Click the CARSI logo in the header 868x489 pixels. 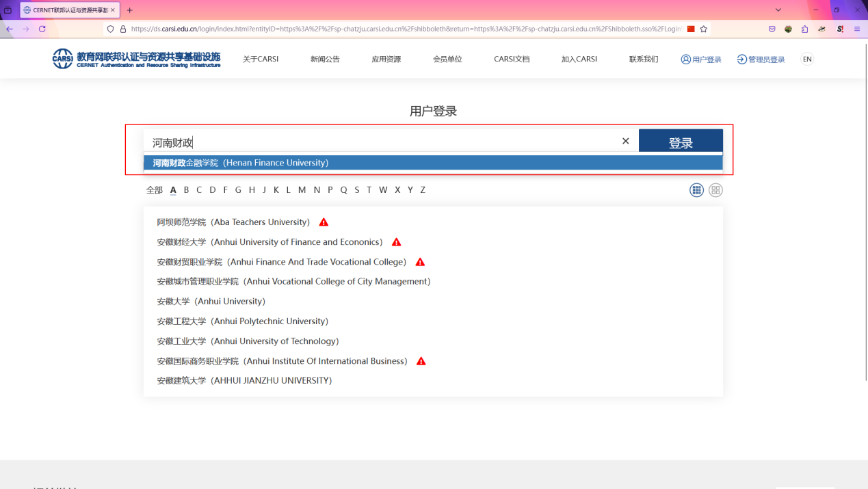[136, 59]
